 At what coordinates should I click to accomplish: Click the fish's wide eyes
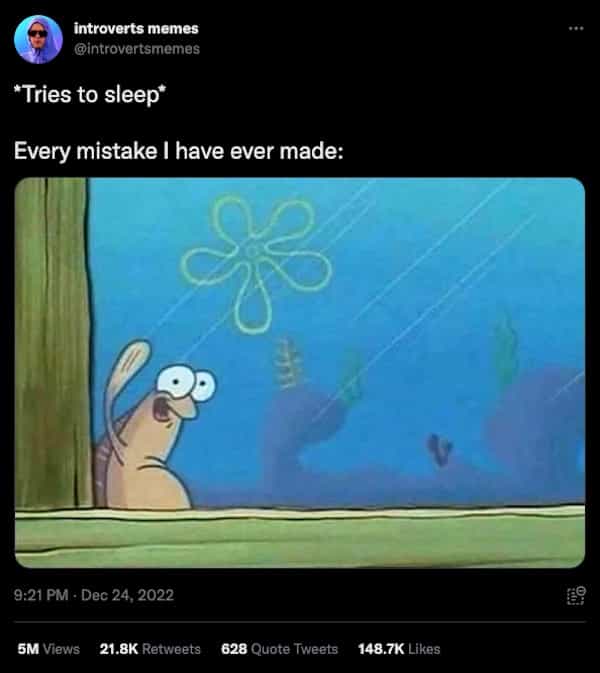(186, 382)
